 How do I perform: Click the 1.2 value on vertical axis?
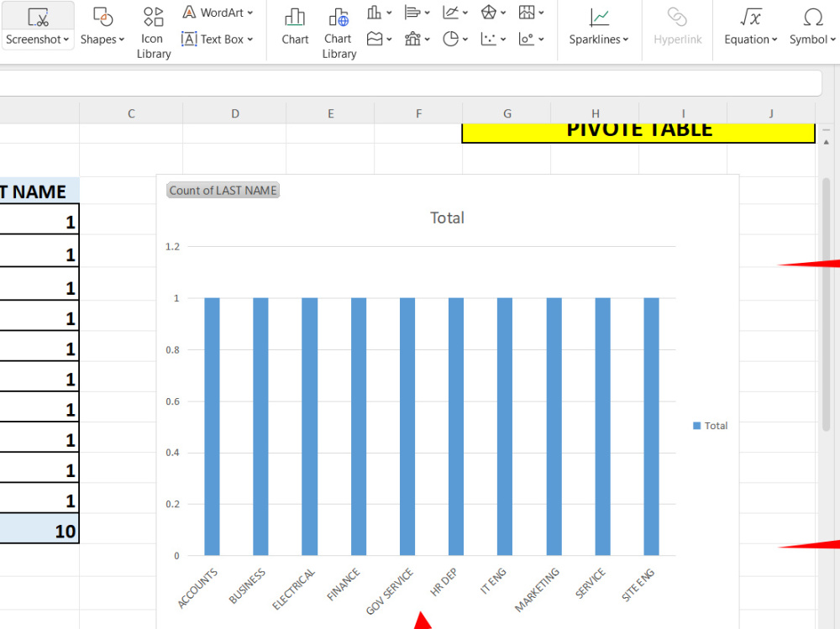pos(172,246)
